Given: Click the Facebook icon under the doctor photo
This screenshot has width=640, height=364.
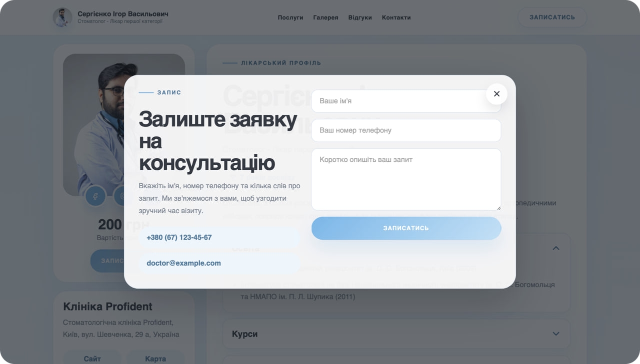Looking at the screenshot, I should [95, 196].
